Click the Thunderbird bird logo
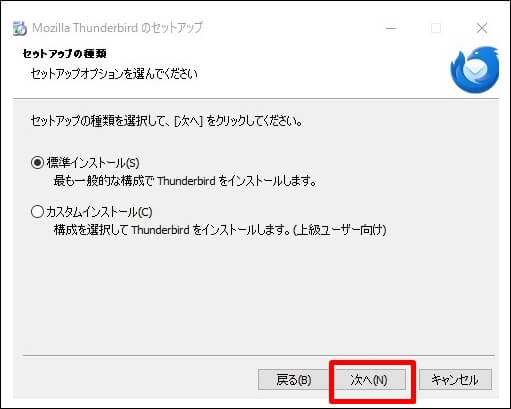The image size is (511, 409). pyautogui.click(x=475, y=70)
